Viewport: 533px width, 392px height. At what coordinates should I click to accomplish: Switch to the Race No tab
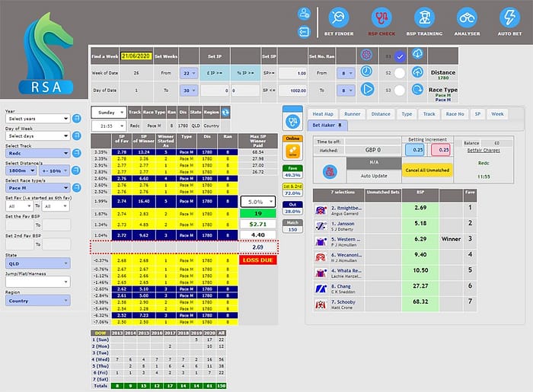point(455,113)
